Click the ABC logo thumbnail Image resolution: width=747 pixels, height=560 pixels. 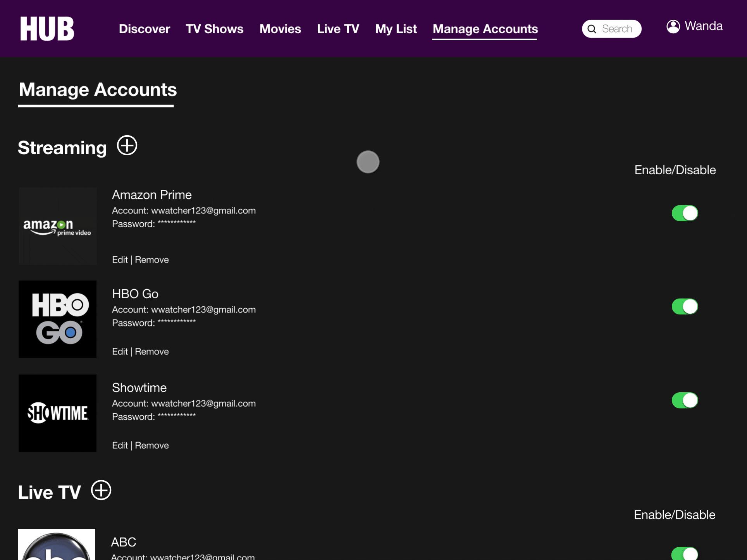(x=57, y=545)
